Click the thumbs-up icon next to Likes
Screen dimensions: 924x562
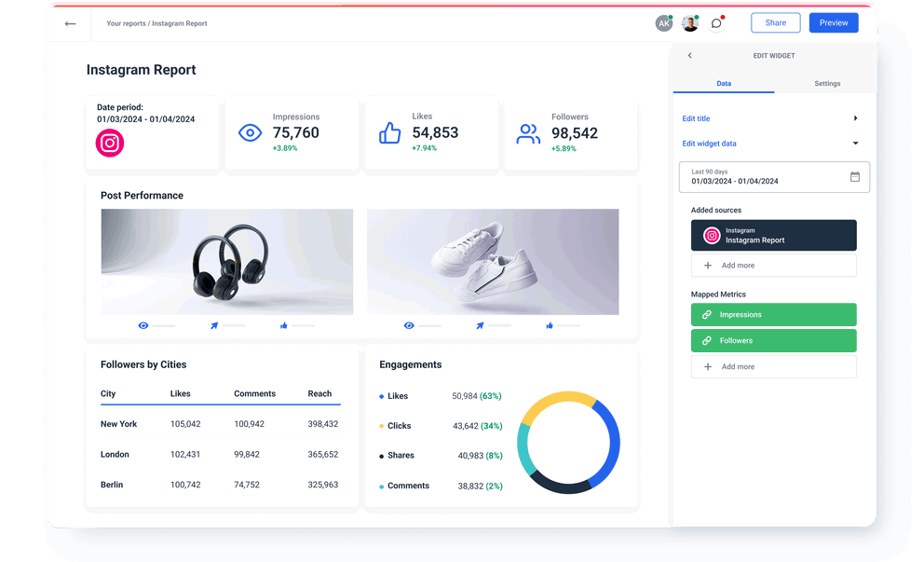pos(389,132)
